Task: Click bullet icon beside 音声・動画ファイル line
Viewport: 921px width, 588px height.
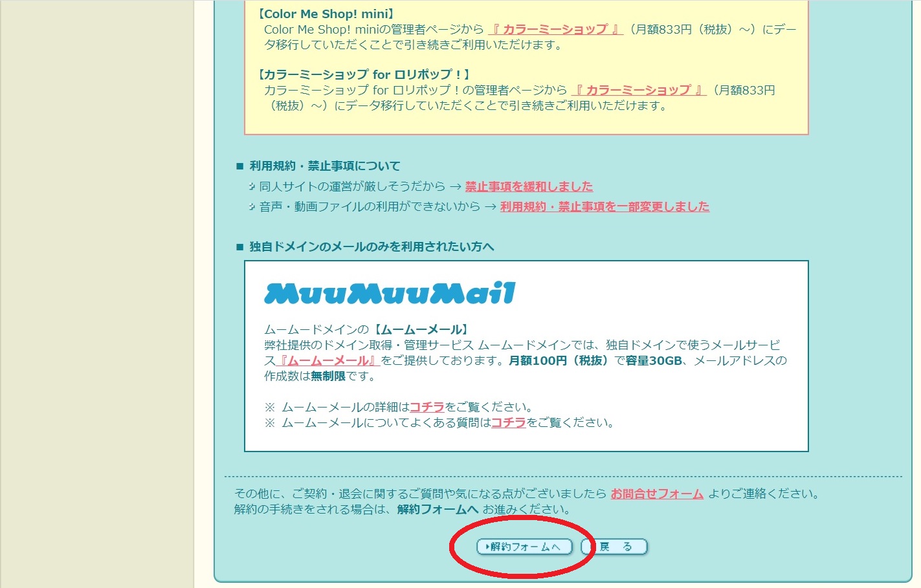Action: tap(252, 207)
